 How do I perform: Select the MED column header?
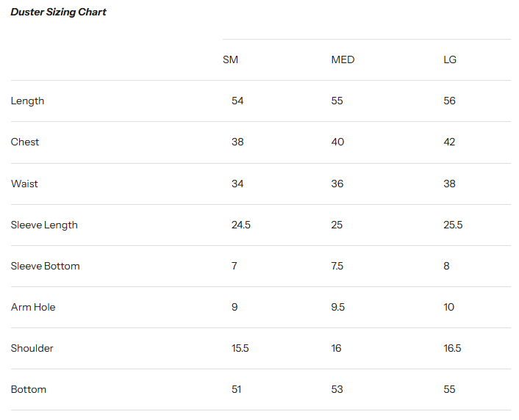pyautogui.click(x=343, y=59)
